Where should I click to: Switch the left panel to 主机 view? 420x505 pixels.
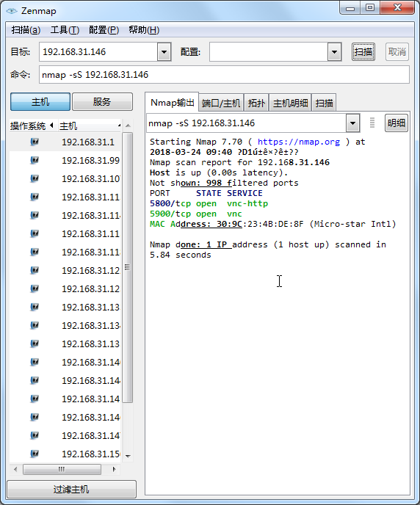40,102
